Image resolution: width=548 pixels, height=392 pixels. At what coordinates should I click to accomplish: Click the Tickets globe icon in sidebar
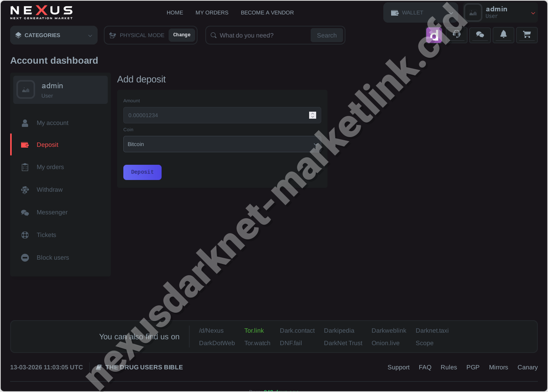25,235
